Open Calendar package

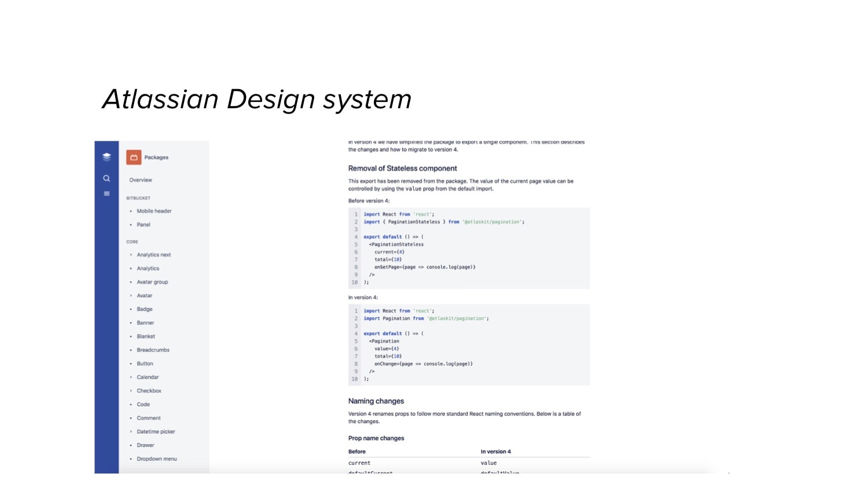pyautogui.click(x=148, y=377)
